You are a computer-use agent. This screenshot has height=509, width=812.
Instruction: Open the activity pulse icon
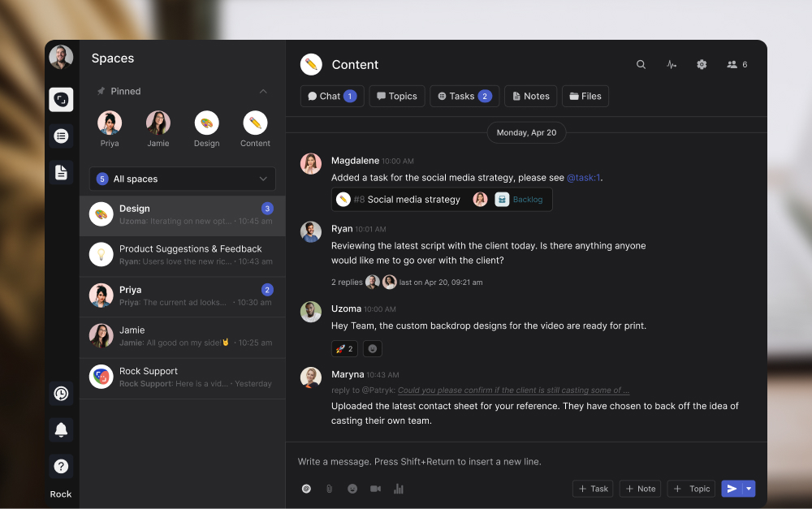click(672, 65)
